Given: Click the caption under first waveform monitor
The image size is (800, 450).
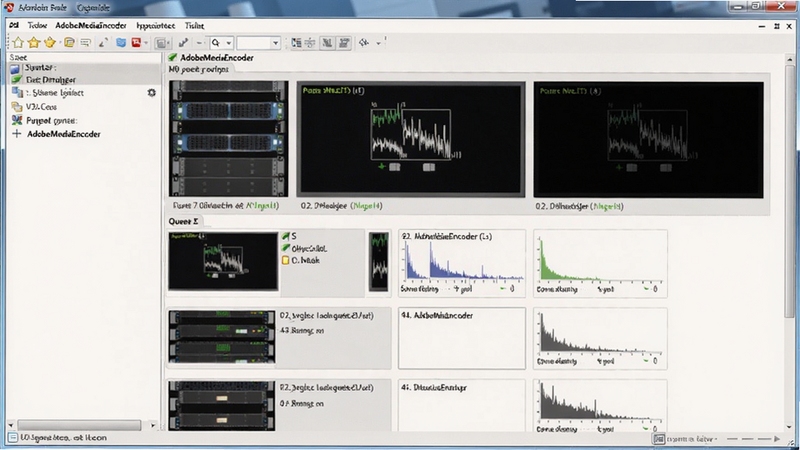Looking at the screenshot, I should pyautogui.click(x=341, y=206).
